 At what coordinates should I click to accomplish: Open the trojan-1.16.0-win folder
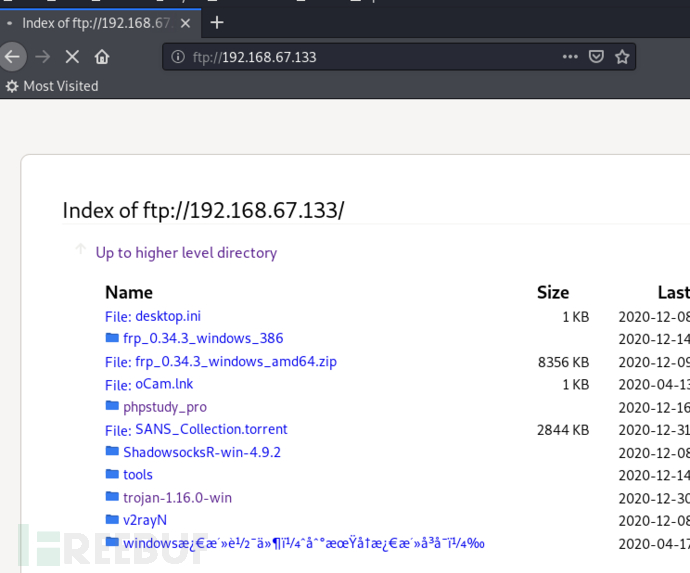click(x=177, y=497)
